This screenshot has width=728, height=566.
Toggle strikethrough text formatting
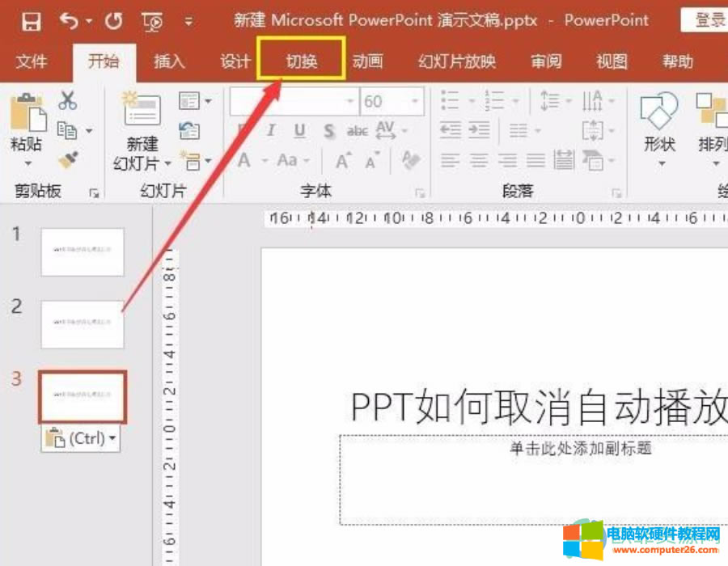(357, 131)
